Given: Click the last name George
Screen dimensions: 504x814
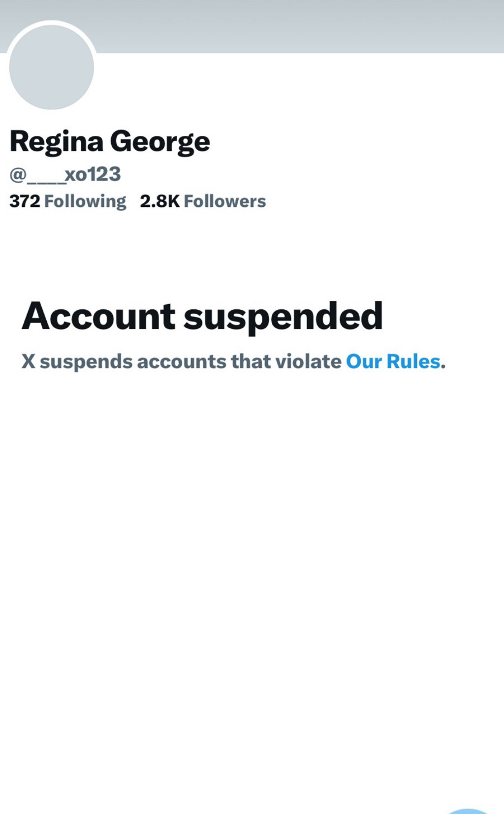Looking at the screenshot, I should click(x=160, y=142).
